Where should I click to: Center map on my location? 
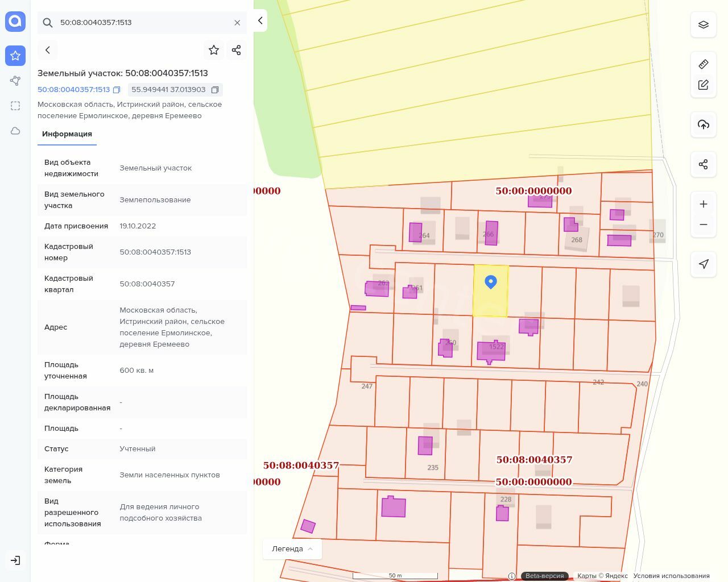(x=704, y=264)
